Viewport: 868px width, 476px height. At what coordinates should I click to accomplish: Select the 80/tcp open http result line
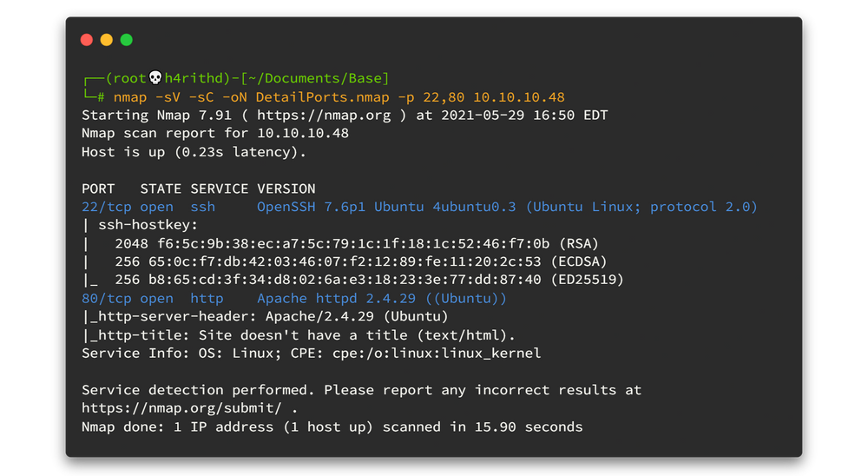294,298
